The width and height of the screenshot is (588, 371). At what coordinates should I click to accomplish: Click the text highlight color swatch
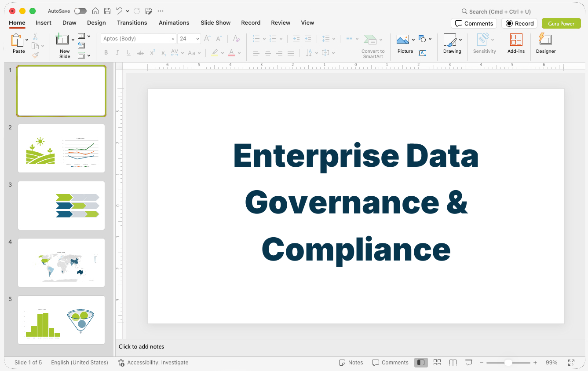[215, 53]
